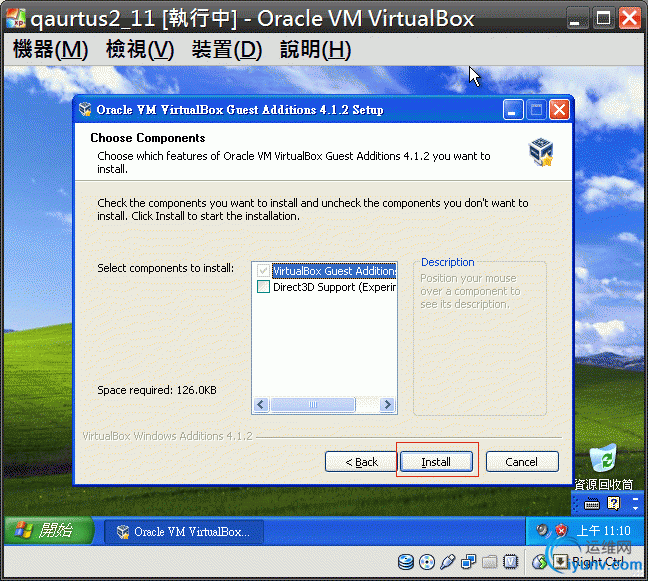Minimize the VirtualBox VM window
Viewport: 648px width, 581px height.
[577, 18]
